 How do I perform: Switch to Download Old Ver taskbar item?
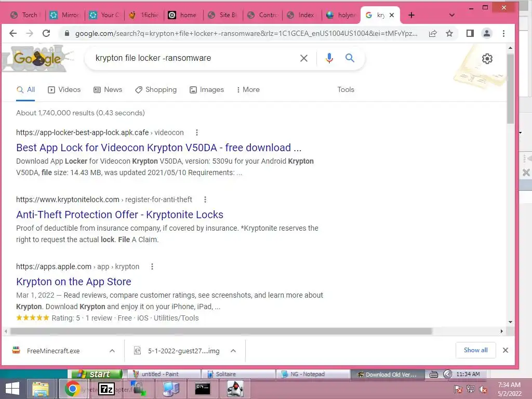388,374
